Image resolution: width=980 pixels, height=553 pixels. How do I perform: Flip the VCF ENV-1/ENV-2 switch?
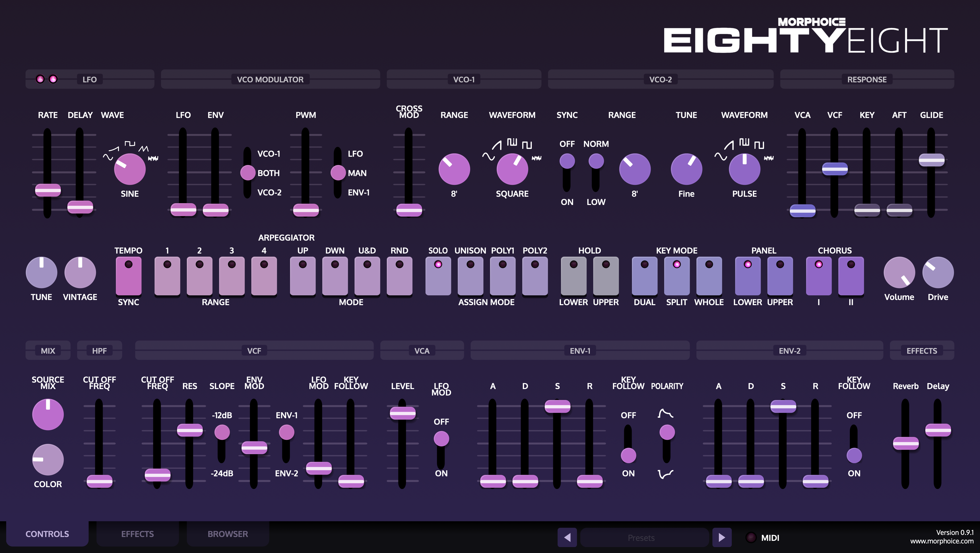click(286, 444)
